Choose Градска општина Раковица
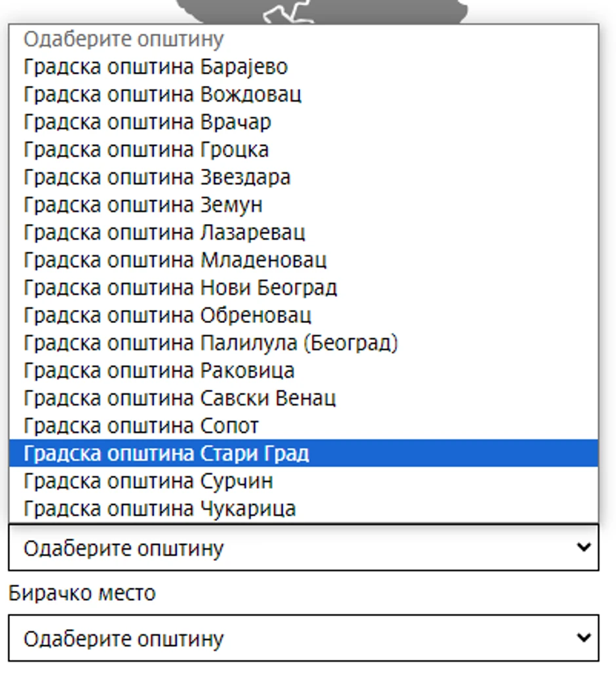This screenshot has width=616, height=686. point(159,370)
